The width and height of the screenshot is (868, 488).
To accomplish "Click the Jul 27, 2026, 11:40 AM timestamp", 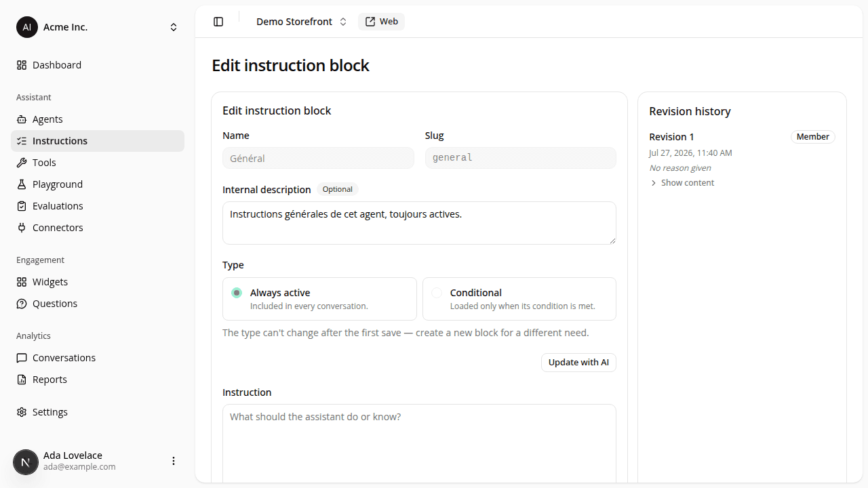I will tap(690, 153).
